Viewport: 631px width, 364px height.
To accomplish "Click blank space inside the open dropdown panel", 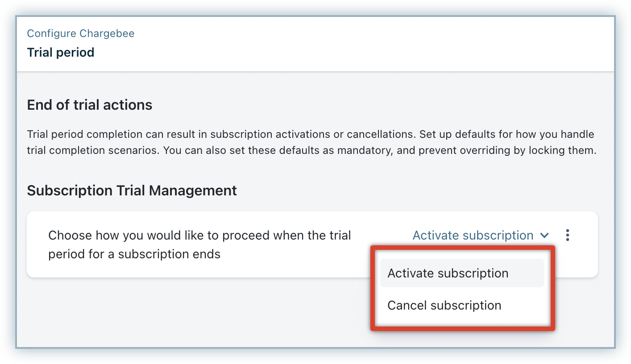I will click(x=462, y=324).
